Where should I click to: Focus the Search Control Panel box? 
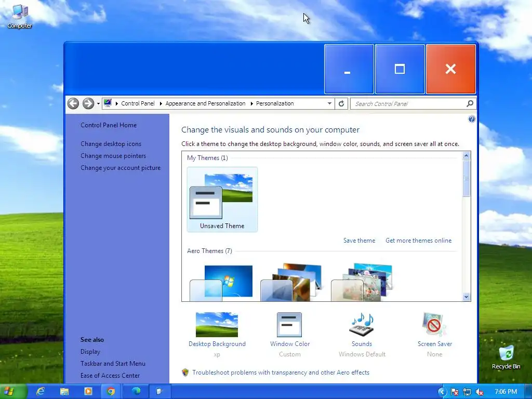point(408,103)
